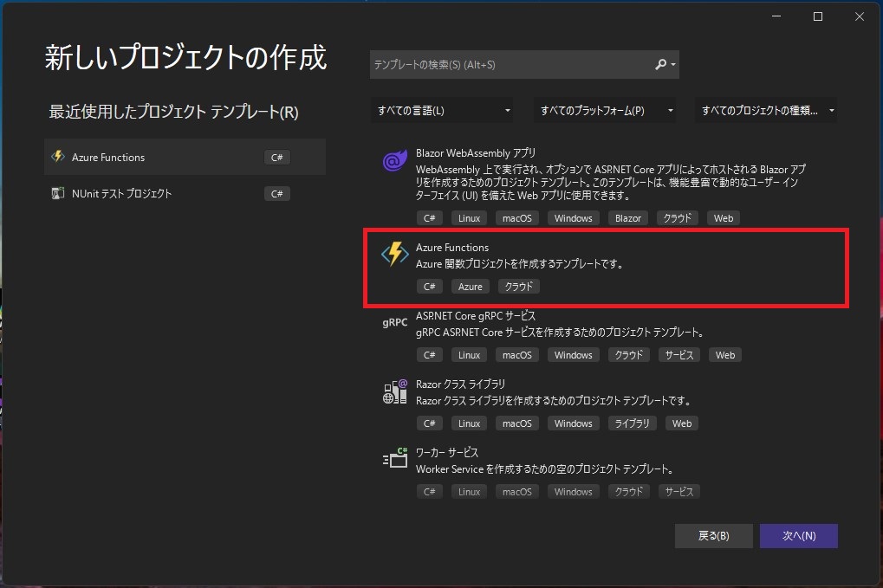Click the NUnit test project icon
883x588 pixels.
pos(57,194)
